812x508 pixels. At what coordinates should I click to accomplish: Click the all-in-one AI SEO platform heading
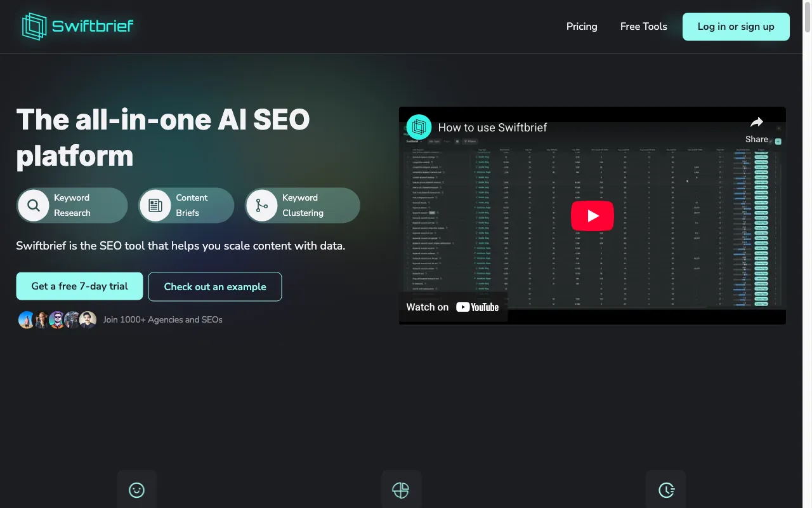(163, 138)
